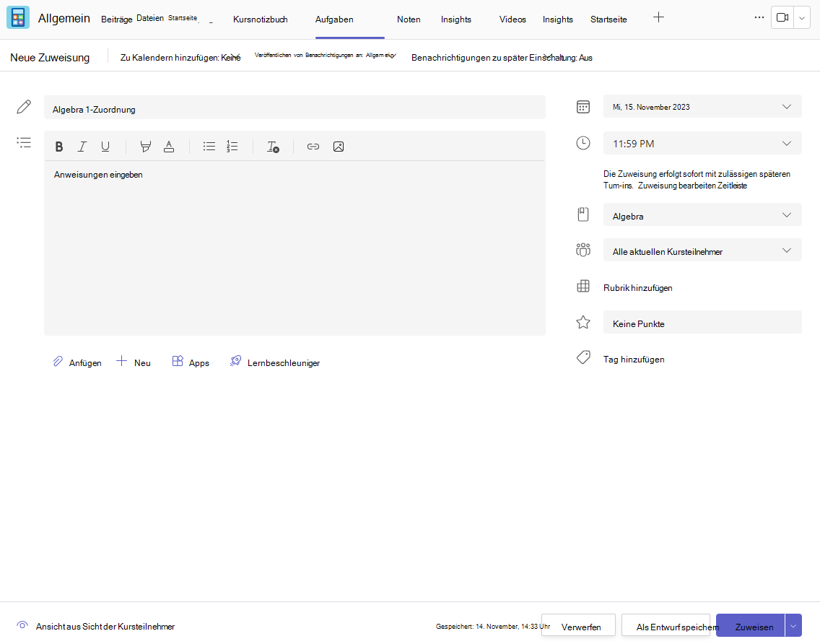The width and height of the screenshot is (820, 644).
Task: Expand the meeting options chevron
Action: click(x=802, y=17)
